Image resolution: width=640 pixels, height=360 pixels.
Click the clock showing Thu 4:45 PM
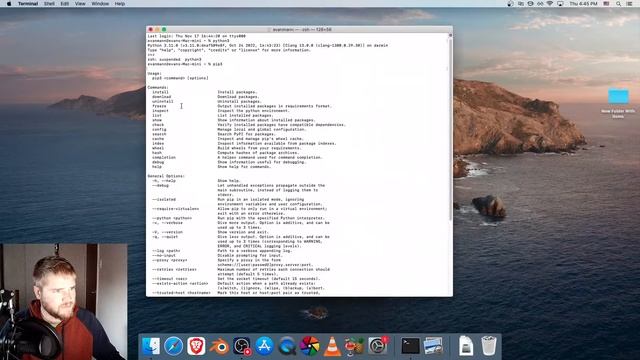[584, 4]
